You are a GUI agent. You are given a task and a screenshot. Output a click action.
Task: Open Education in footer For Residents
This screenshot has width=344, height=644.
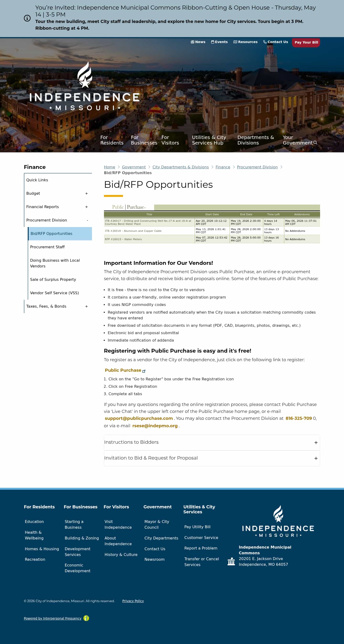(x=34, y=522)
